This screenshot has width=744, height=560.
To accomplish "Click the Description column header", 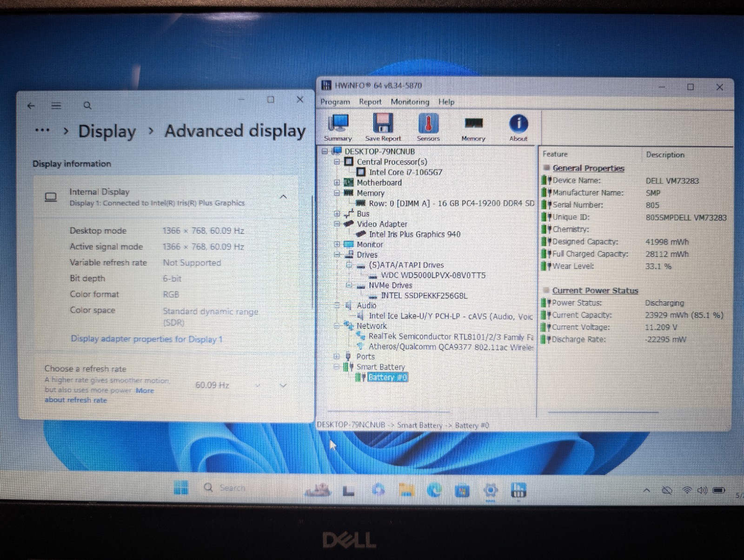I will pyautogui.click(x=665, y=154).
